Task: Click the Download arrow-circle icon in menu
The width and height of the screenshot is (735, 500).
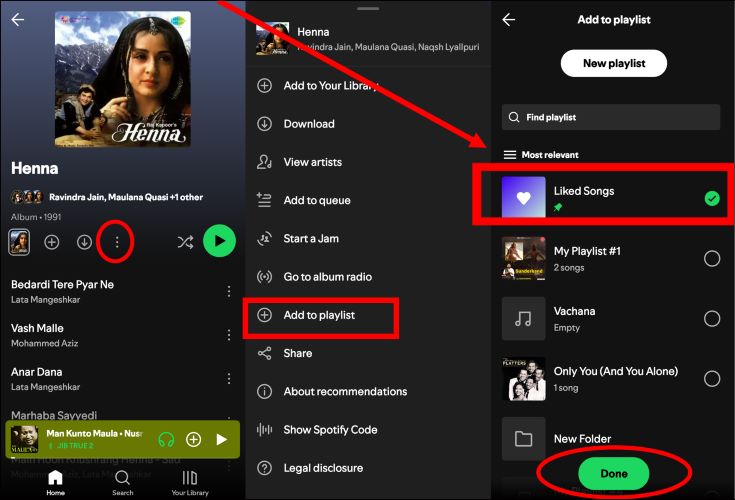Action: [x=264, y=124]
